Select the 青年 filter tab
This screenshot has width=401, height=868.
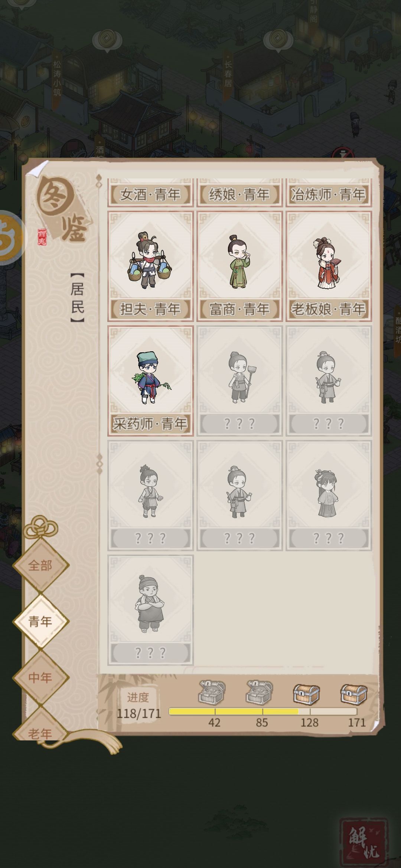tap(40, 621)
